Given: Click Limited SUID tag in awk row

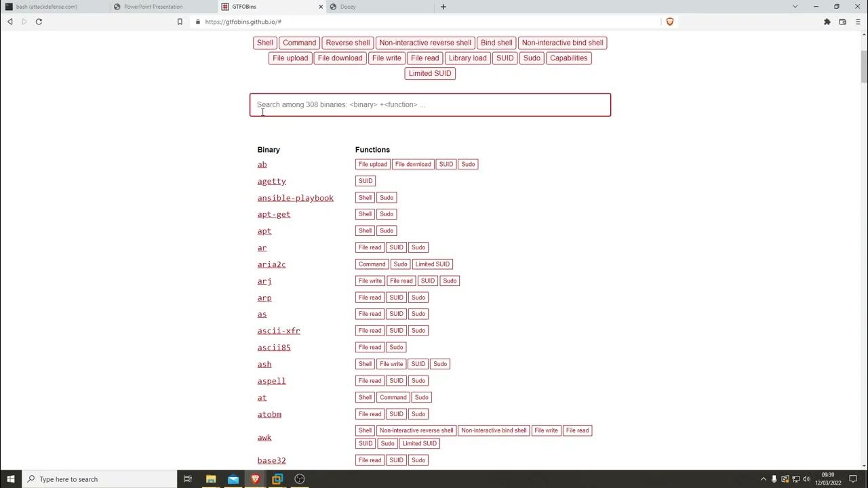Looking at the screenshot, I should coord(419,443).
